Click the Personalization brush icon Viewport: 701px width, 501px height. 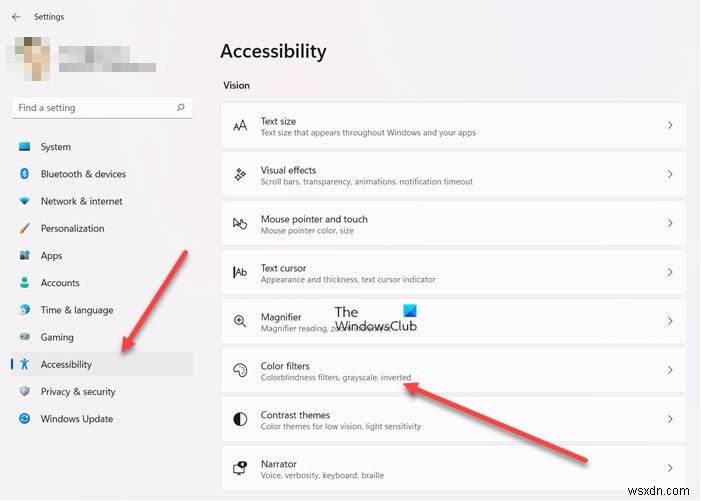tap(25, 228)
